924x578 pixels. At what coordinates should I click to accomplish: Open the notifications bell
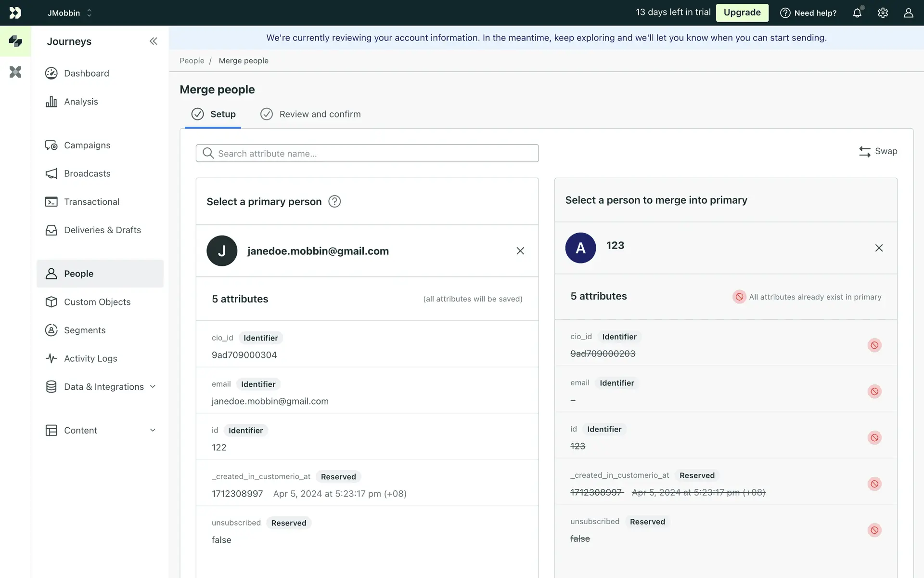[x=857, y=13]
